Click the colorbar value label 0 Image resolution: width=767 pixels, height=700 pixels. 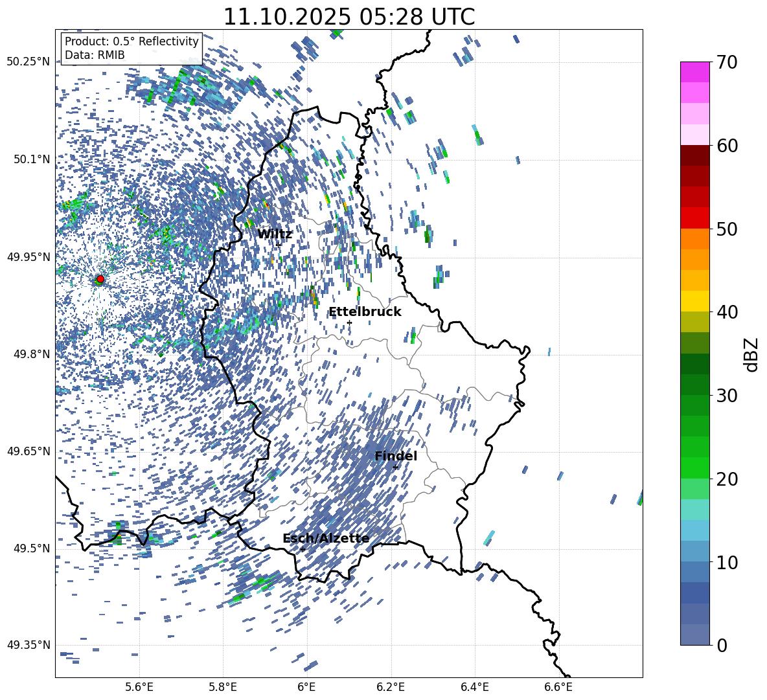point(722,646)
